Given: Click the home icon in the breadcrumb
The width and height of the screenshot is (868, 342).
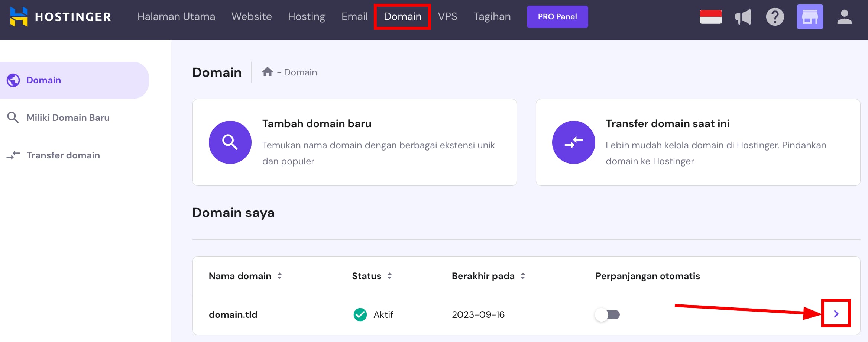Looking at the screenshot, I should tap(267, 72).
